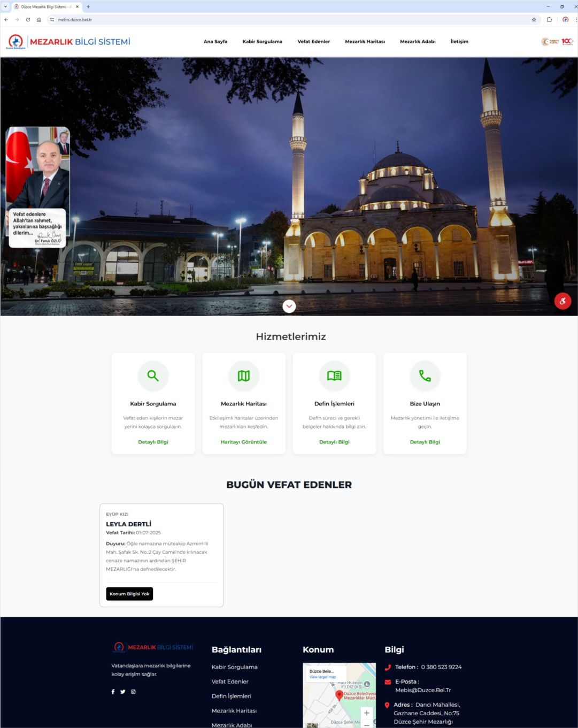Open Instagram from the footer social icons

[133, 691]
